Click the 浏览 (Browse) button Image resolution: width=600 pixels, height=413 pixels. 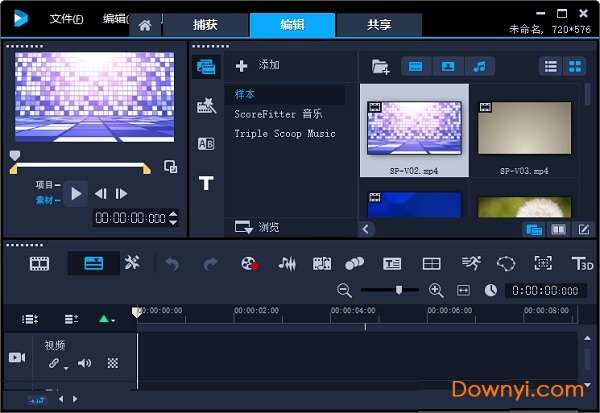pos(257,227)
